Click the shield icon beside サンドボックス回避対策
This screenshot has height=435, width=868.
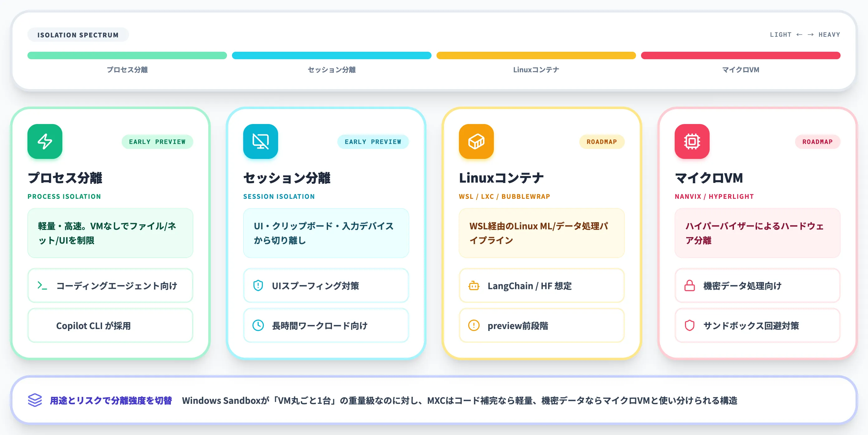click(x=689, y=326)
